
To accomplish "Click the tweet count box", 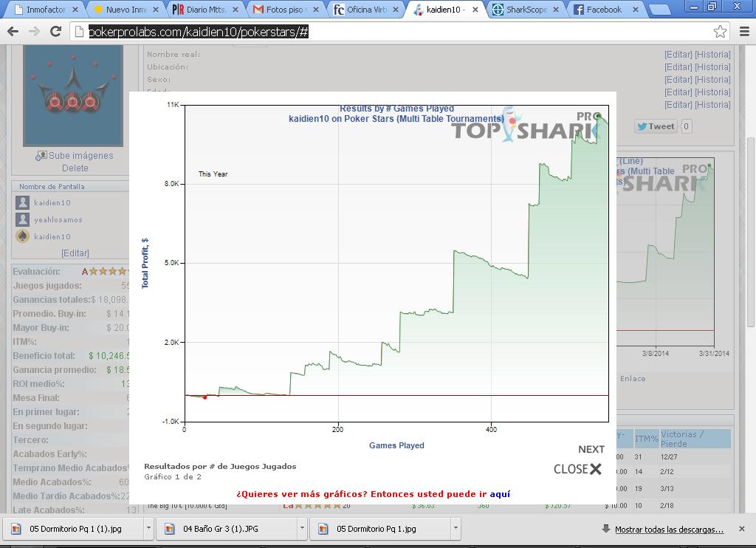I will coord(686,126).
